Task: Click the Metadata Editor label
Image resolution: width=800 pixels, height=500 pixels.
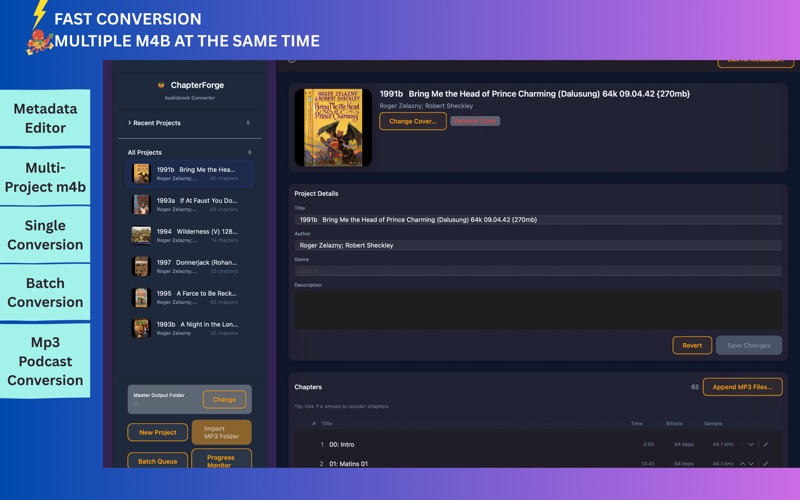Action: pyautogui.click(x=45, y=118)
